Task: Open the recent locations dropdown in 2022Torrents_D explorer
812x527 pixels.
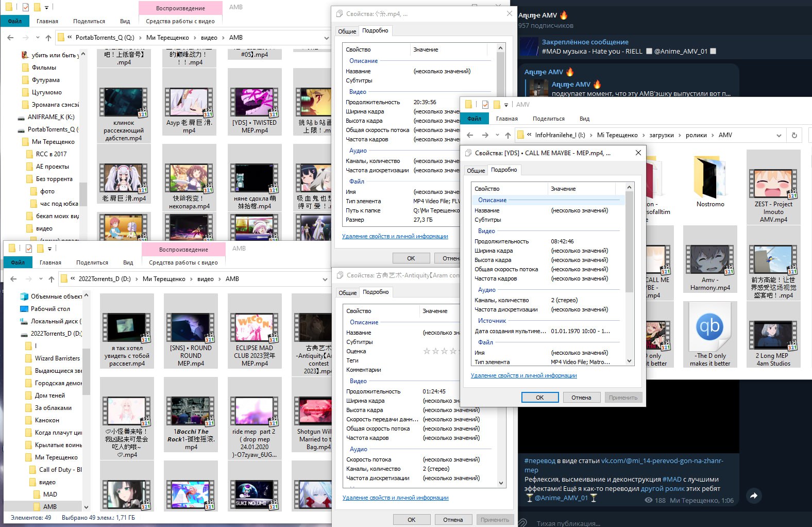Action: click(41, 279)
